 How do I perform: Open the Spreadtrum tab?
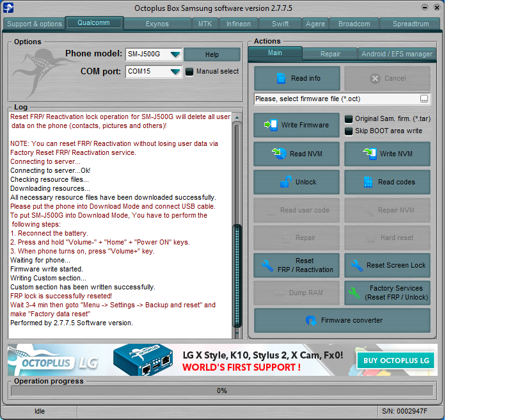(411, 24)
